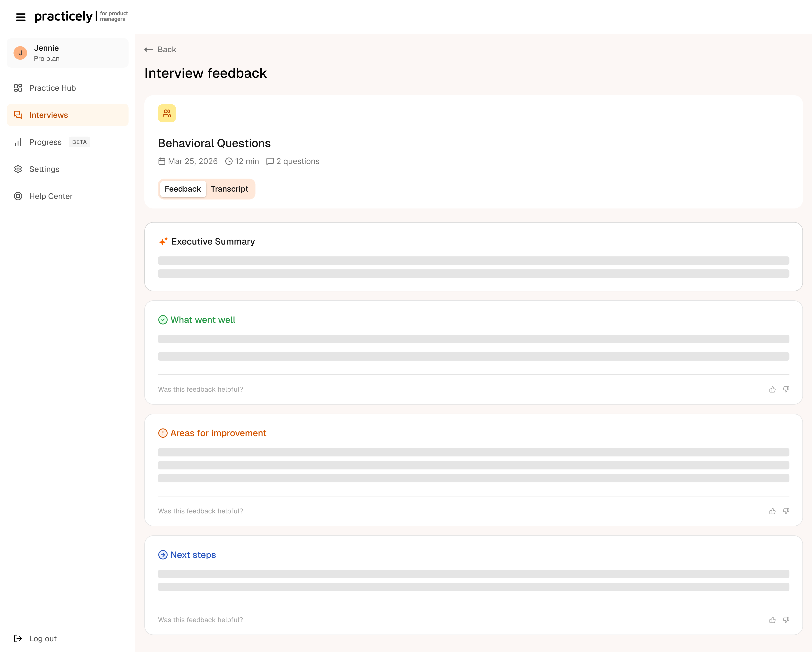Open Practice Hub in sidebar

[52, 88]
